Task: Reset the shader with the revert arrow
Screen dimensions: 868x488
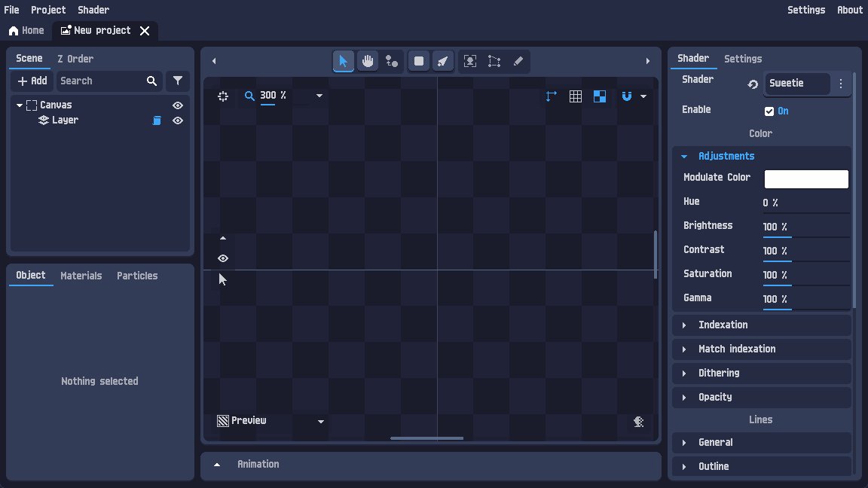Action: 753,84
